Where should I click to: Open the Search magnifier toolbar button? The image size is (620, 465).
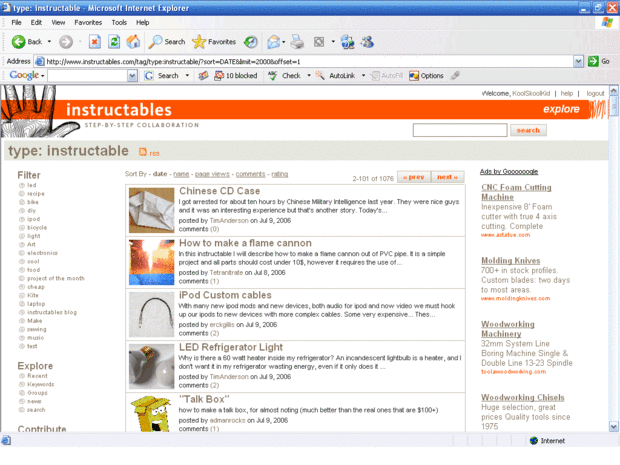coord(166,42)
